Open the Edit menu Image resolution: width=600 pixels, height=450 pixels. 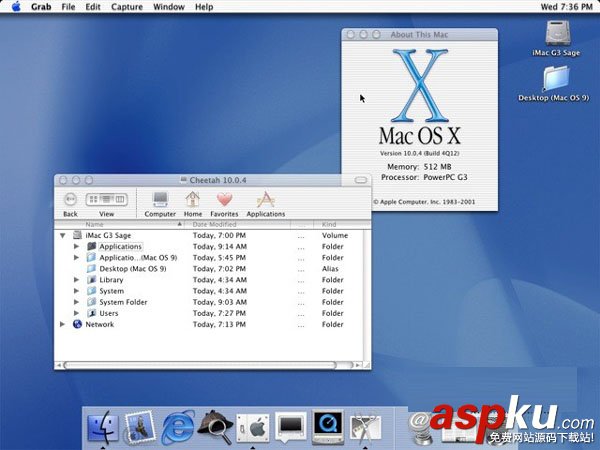[x=93, y=7]
